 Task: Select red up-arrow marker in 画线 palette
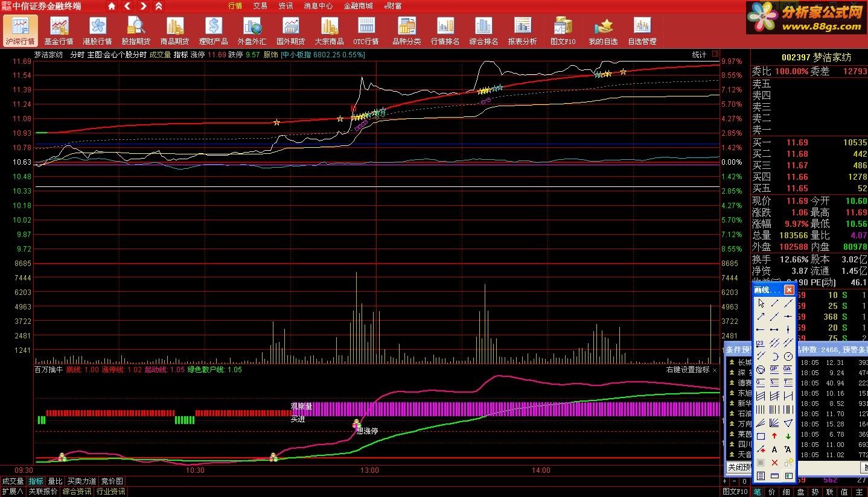pos(774,435)
